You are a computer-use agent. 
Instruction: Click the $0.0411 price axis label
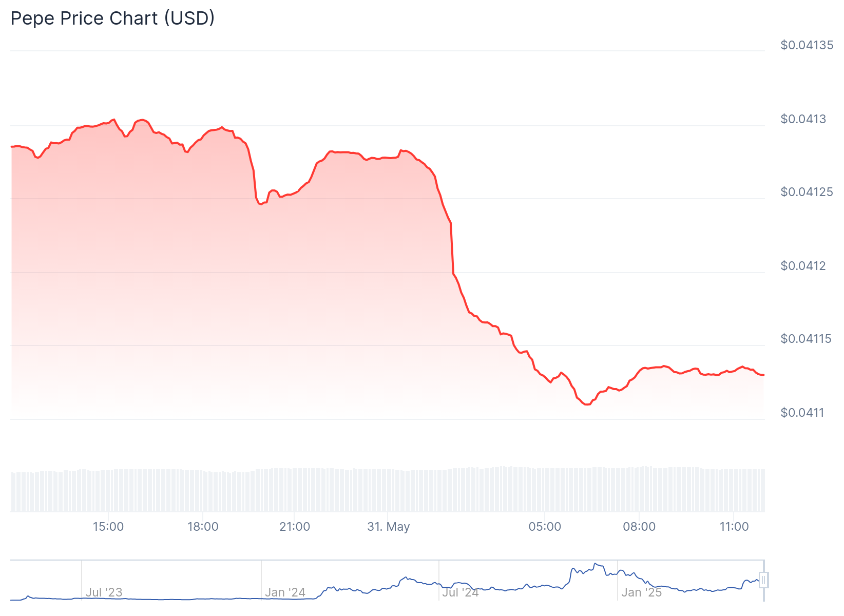802,413
